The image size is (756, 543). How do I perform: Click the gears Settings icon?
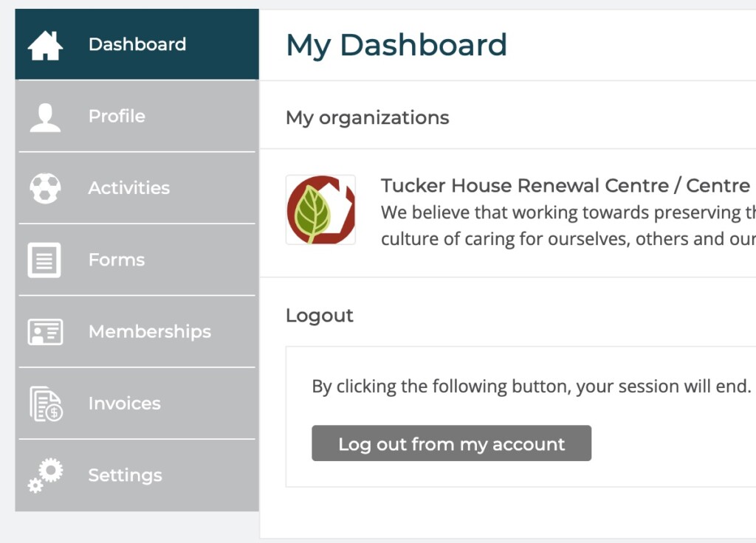pos(45,476)
